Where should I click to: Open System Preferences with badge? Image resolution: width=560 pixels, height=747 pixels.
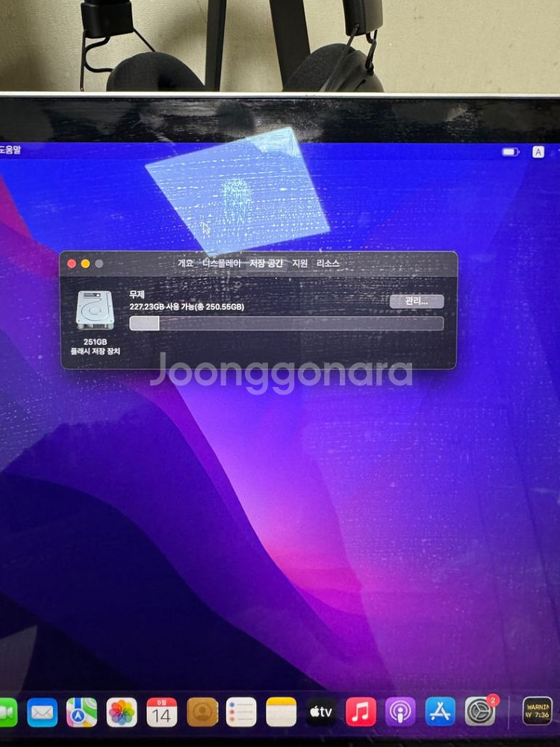tap(480, 712)
